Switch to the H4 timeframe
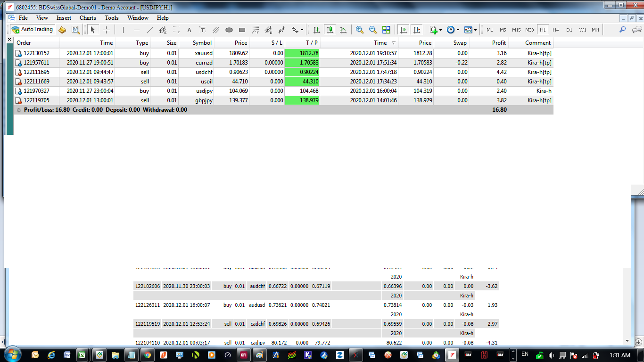This screenshot has width=644, height=362. (x=555, y=30)
